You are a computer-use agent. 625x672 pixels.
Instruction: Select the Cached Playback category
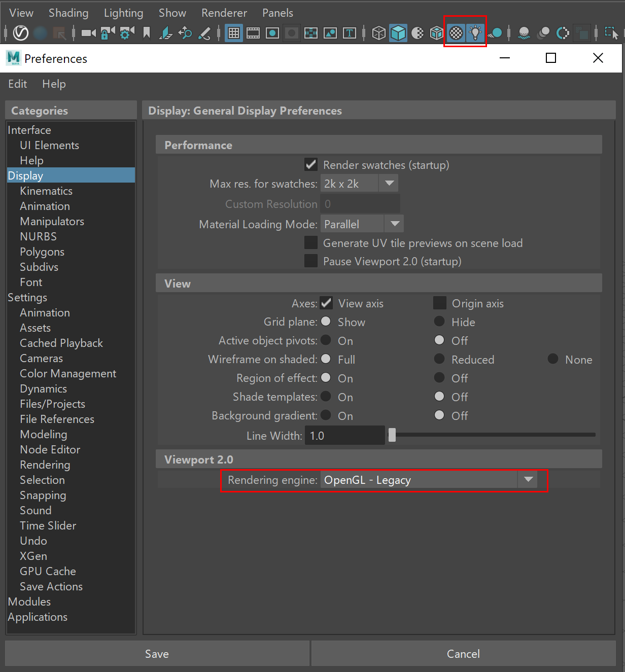coord(71,343)
